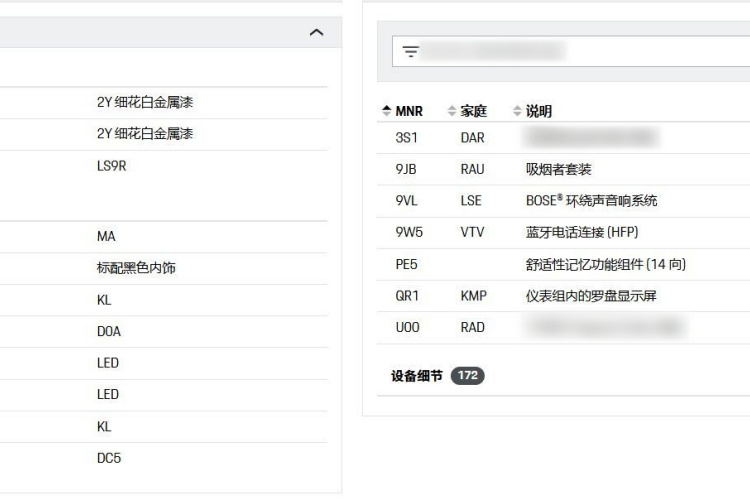The height and width of the screenshot is (500, 750).
Task: Click 标配黑色内饰 value
Action: pos(136,268)
